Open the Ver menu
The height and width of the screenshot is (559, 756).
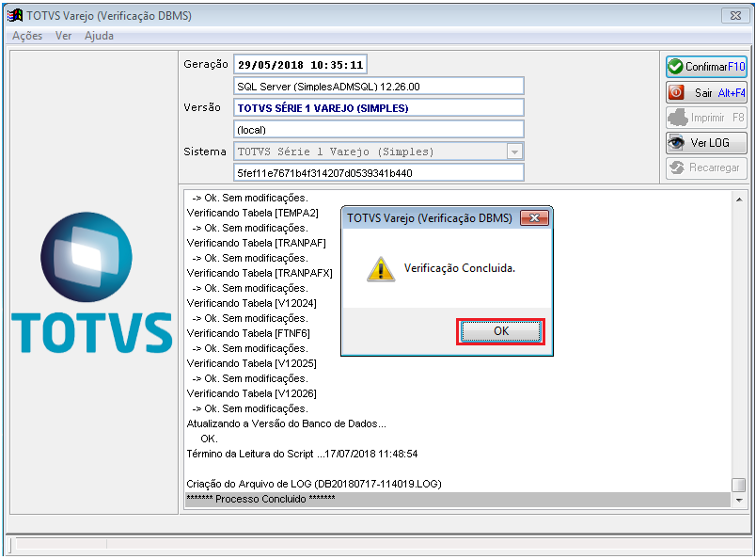point(63,36)
